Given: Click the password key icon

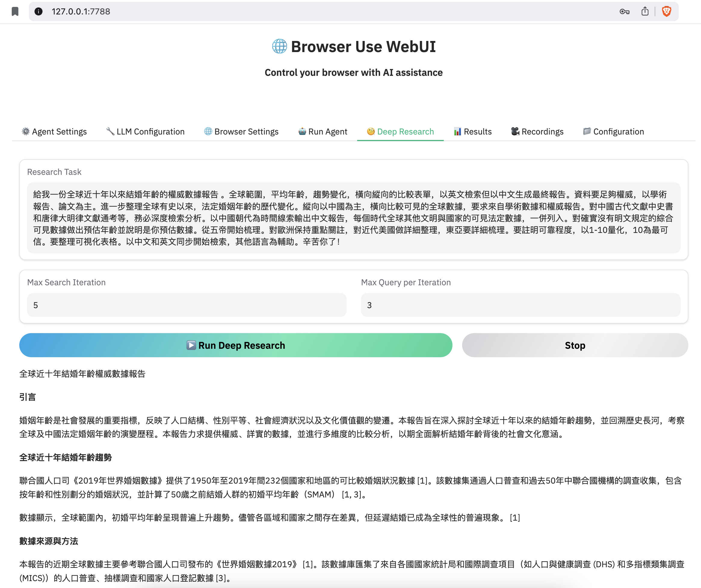Looking at the screenshot, I should [x=625, y=12].
